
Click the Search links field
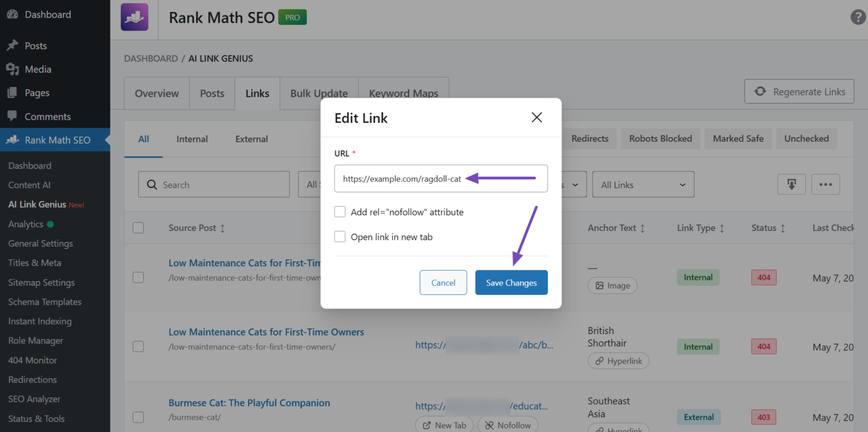point(214,184)
